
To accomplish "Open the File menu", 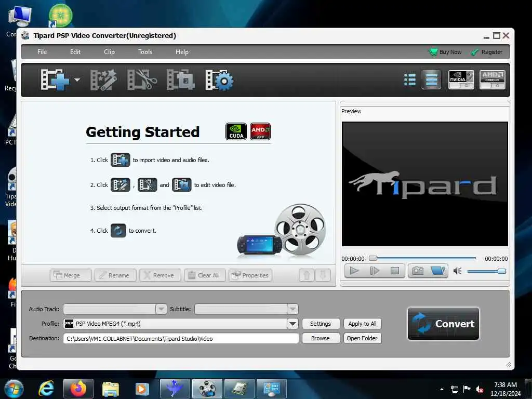I will (42, 52).
